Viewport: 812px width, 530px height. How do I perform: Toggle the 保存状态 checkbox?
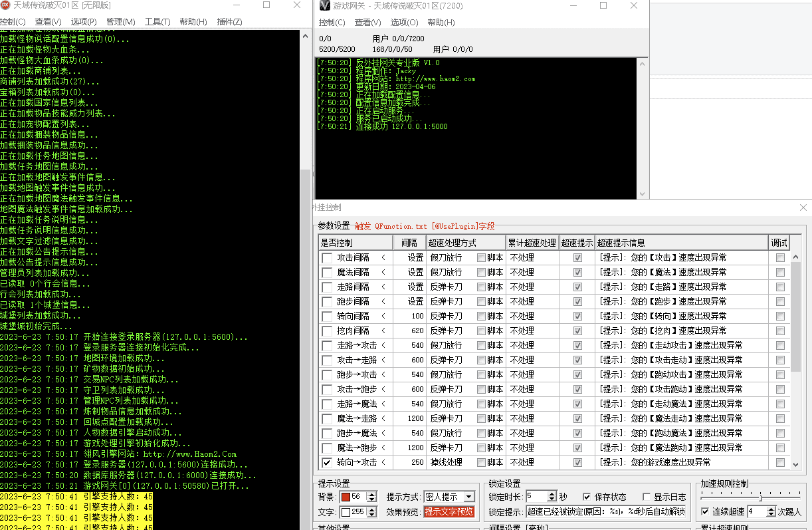coord(587,497)
